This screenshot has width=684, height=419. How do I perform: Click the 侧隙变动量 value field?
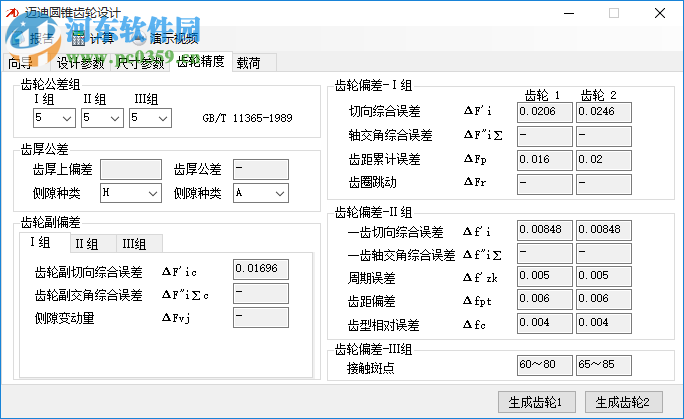[x=260, y=317]
